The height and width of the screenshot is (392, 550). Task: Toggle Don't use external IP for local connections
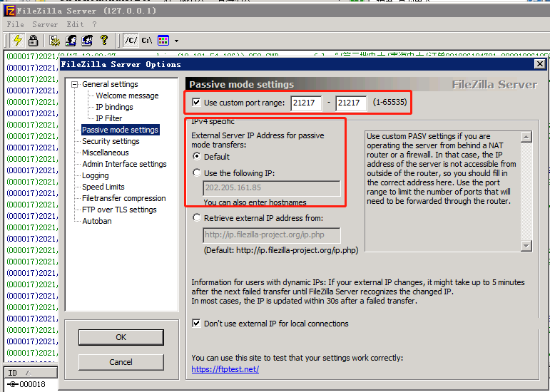(x=196, y=324)
